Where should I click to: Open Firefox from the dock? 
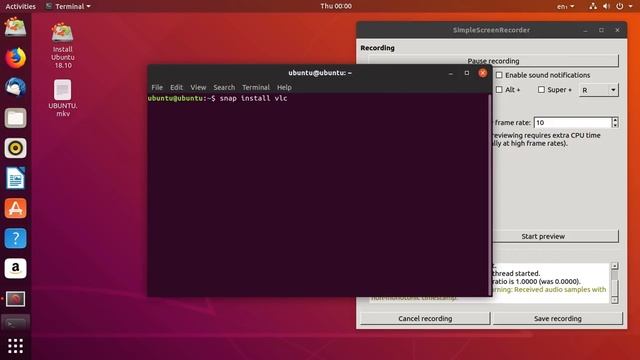point(16,58)
